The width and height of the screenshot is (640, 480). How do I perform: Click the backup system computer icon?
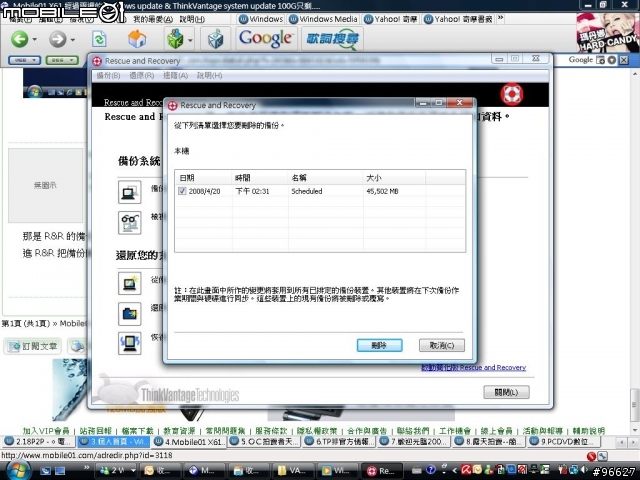click(129, 192)
